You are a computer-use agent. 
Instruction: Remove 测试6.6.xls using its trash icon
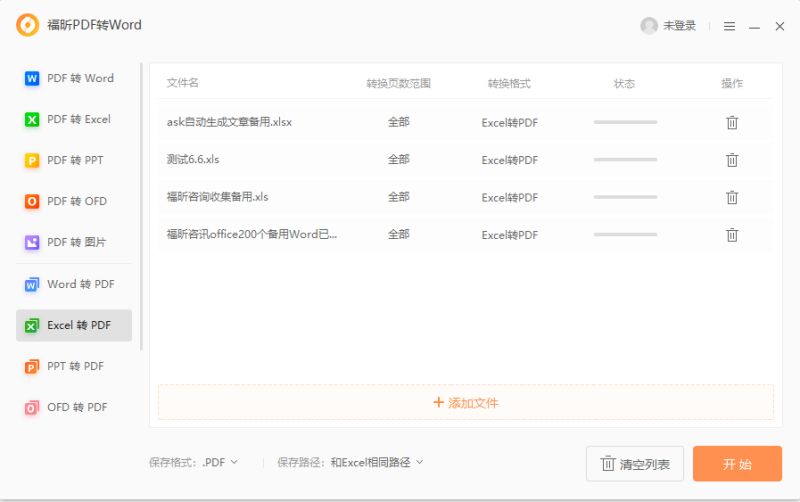pos(732,160)
